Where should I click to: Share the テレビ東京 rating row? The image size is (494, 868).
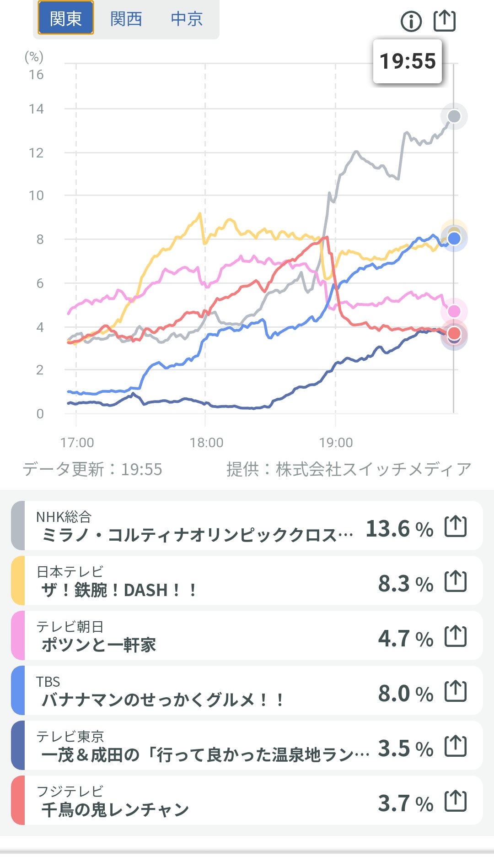(456, 746)
